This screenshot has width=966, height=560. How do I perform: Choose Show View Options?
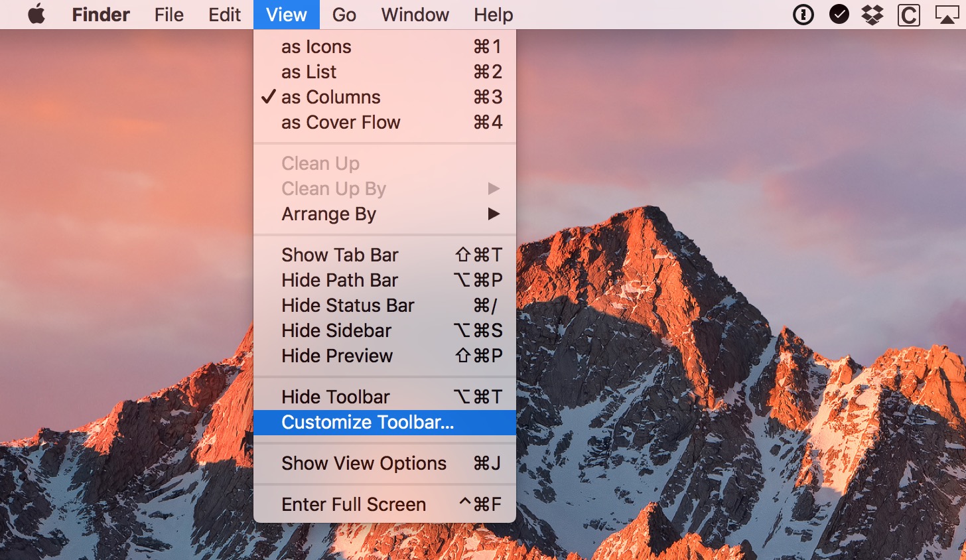point(385,464)
